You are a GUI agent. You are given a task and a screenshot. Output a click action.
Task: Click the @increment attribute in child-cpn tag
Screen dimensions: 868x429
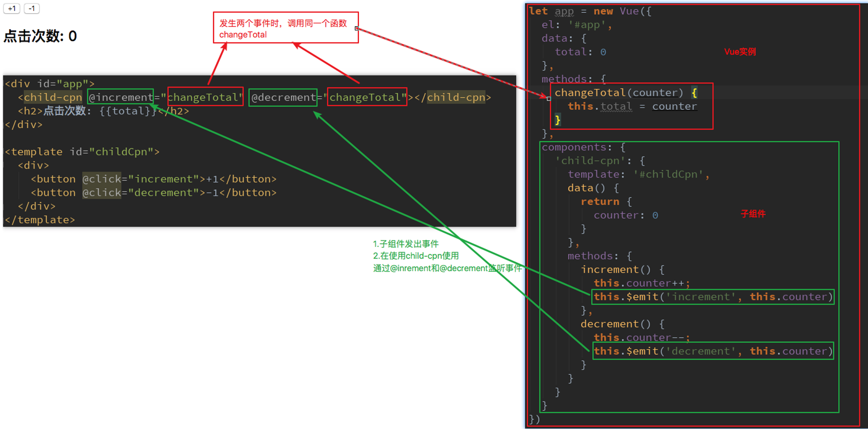(120, 97)
